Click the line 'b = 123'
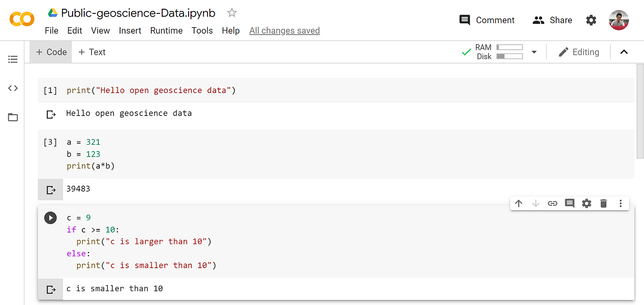Viewport: 644px width, 305px height. click(x=83, y=154)
